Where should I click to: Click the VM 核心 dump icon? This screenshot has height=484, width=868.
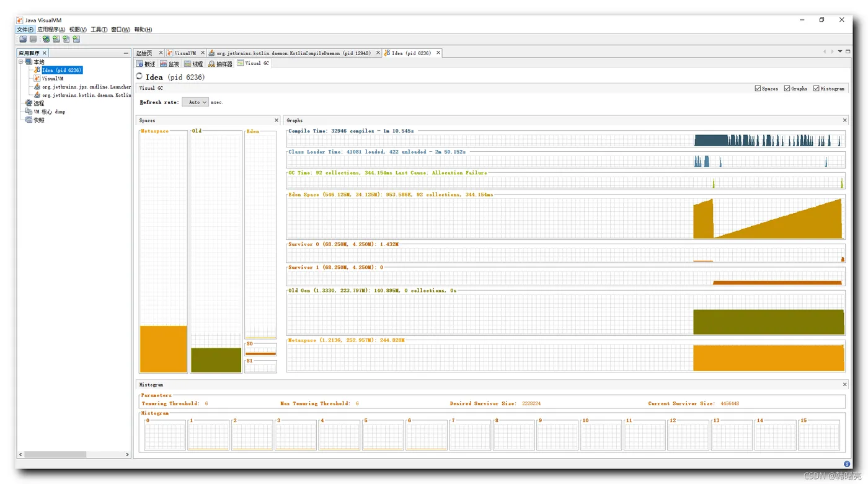[29, 112]
